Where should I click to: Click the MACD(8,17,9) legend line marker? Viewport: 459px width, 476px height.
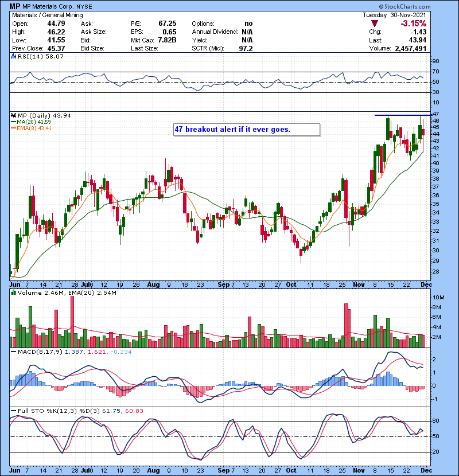[13, 352]
